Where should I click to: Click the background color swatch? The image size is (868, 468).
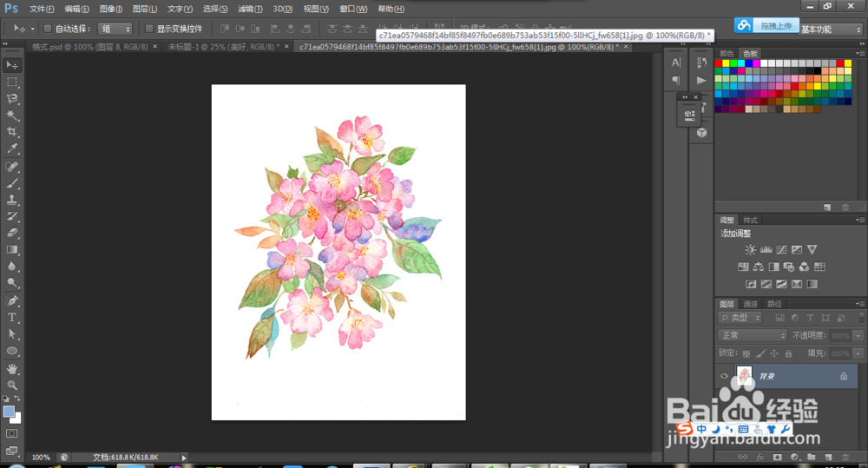click(x=17, y=419)
